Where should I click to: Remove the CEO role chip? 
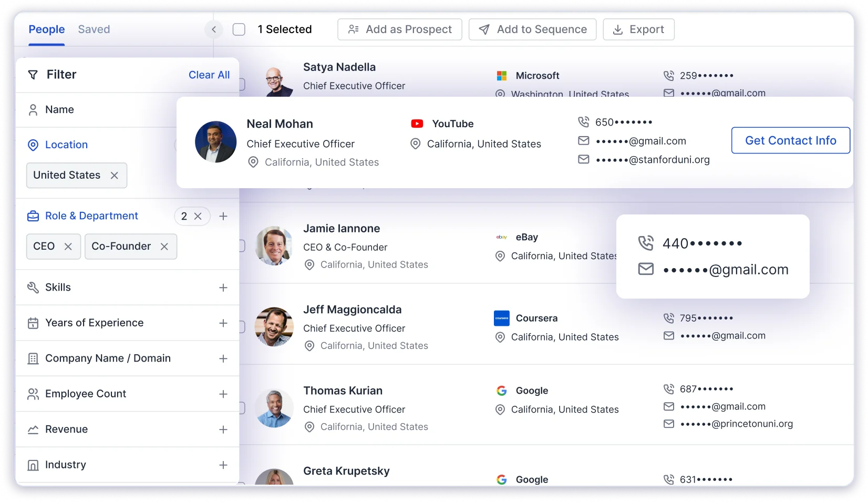pos(68,247)
